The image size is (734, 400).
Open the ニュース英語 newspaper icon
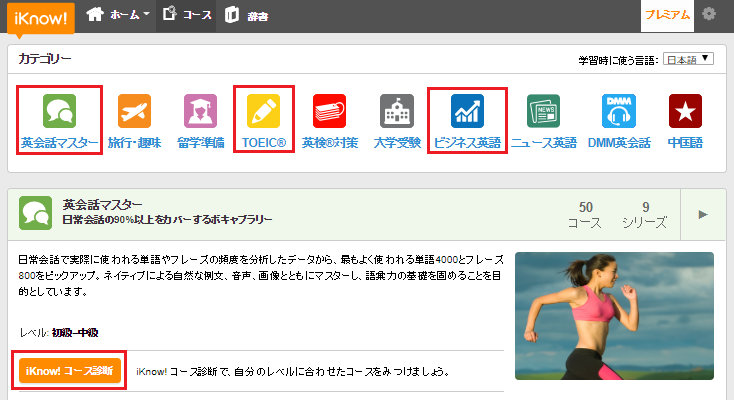543,111
